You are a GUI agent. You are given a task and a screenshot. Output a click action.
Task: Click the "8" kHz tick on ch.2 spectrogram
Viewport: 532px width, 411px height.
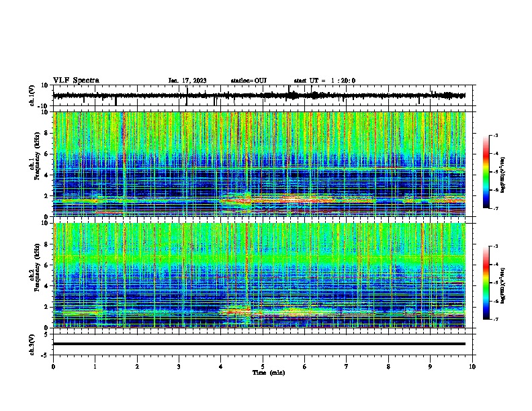tap(46, 244)
